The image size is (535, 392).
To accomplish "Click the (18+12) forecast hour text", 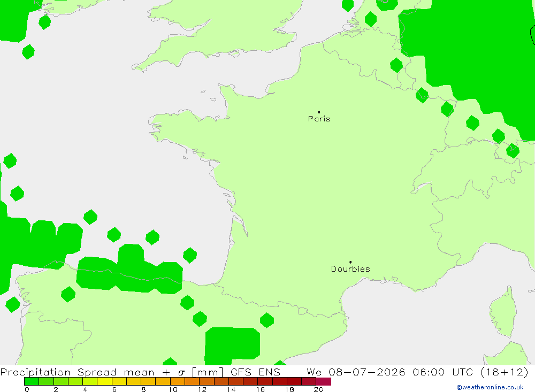I will 504,372.
